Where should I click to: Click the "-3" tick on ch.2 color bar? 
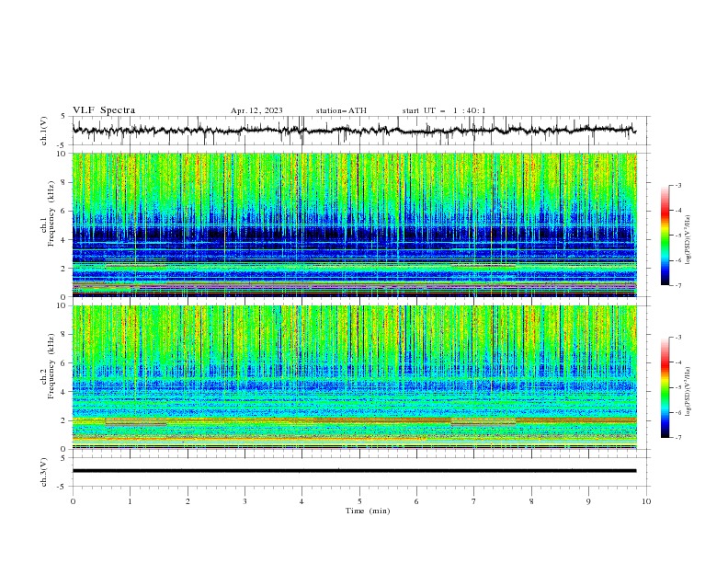[678, 338]
